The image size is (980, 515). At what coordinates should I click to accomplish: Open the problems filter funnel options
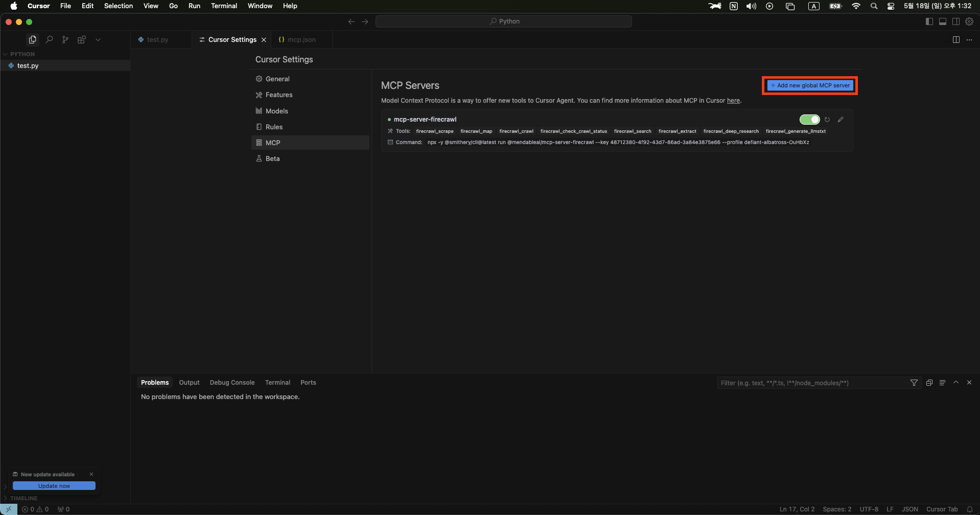tap(914, 383)
